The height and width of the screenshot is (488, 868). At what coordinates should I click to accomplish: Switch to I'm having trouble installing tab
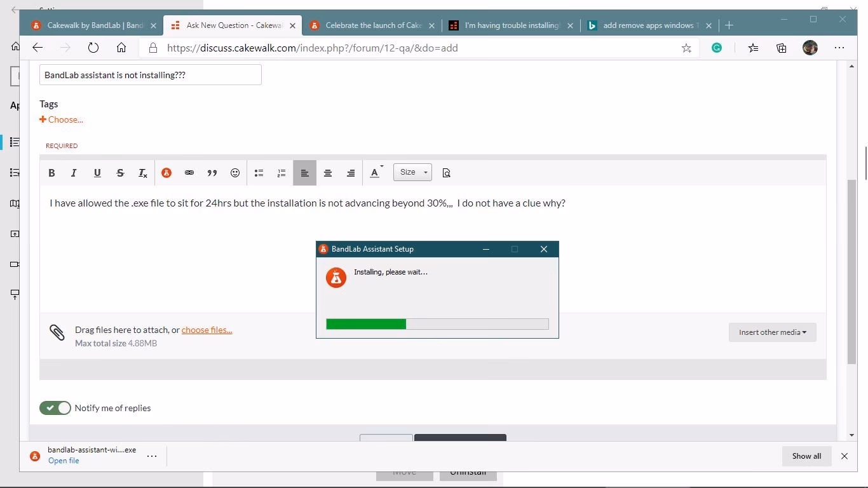coord(512,25)
